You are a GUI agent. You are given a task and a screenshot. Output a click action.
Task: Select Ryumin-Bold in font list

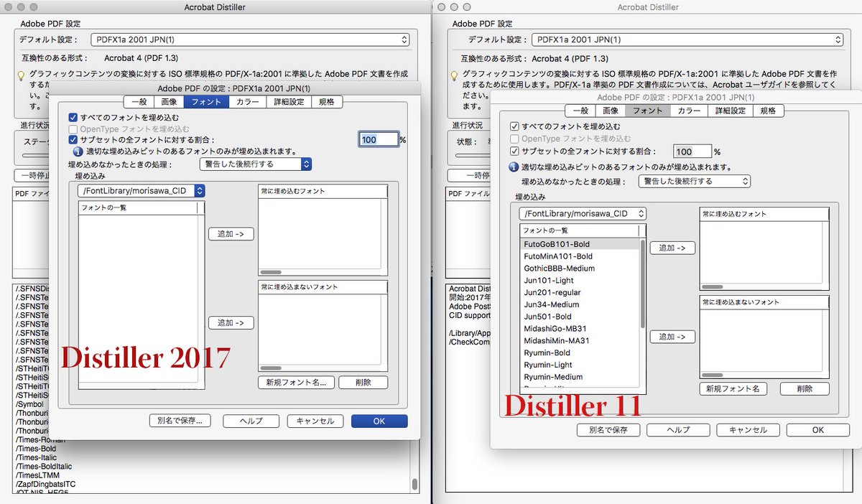580,353
